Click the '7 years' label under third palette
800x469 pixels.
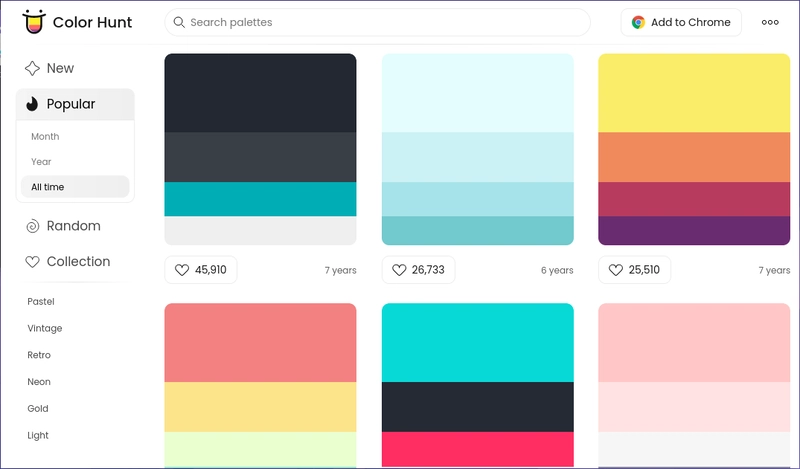[x=774, y=270]
